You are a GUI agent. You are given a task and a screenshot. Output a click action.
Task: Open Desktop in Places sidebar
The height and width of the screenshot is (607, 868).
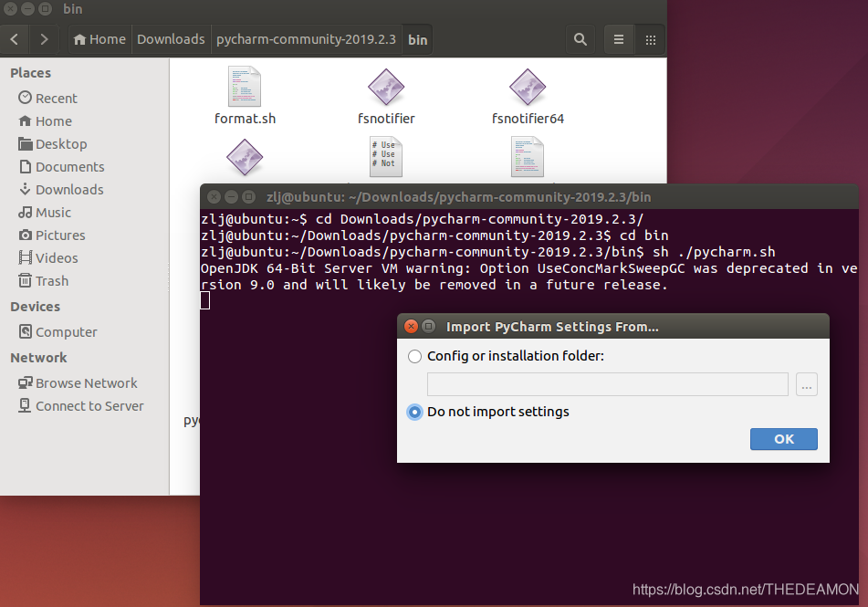53,144
